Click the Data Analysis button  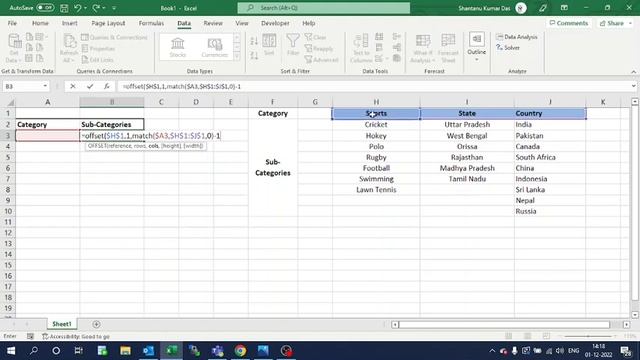(x=517, y=37)
